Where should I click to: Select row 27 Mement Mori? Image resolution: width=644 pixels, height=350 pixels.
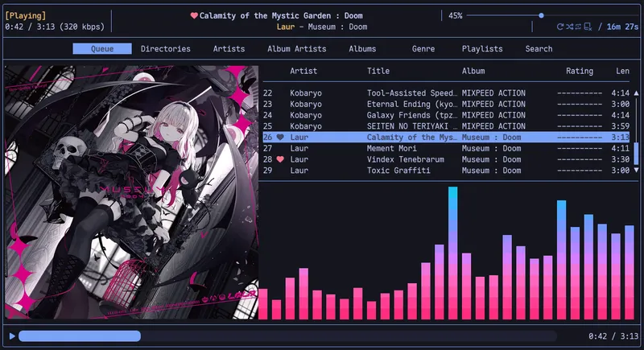coord(446,149)
